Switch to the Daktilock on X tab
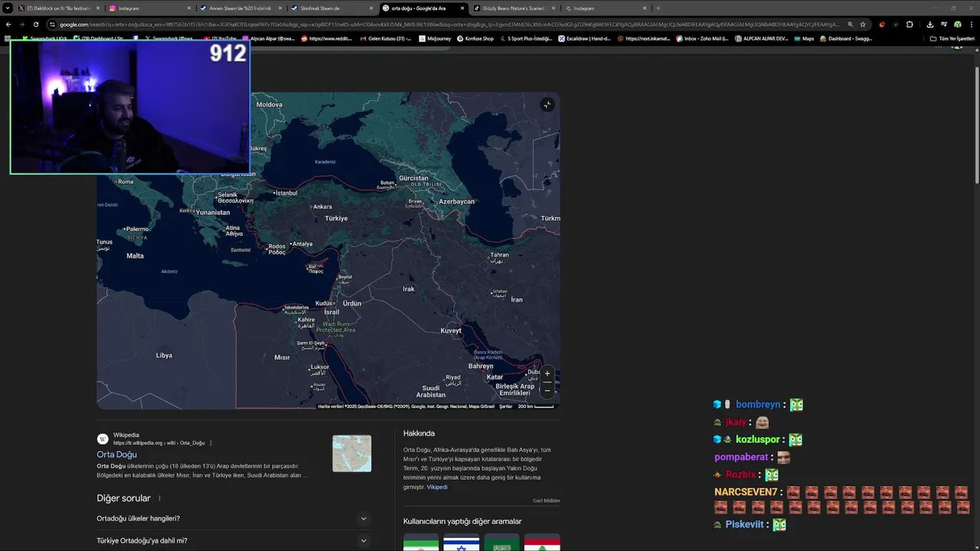Viewport: 980px width, 551px height. coord(59,8)
